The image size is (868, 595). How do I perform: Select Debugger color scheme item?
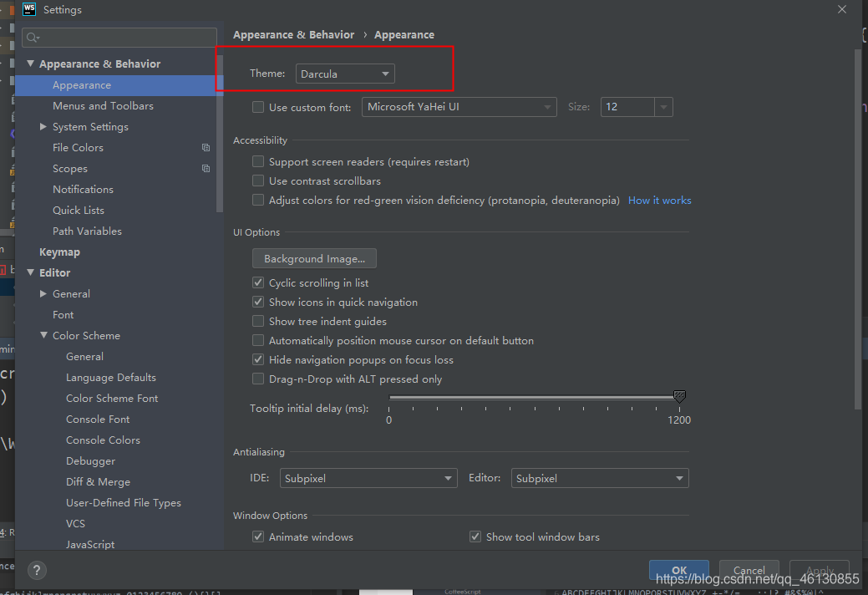point(90,461)
